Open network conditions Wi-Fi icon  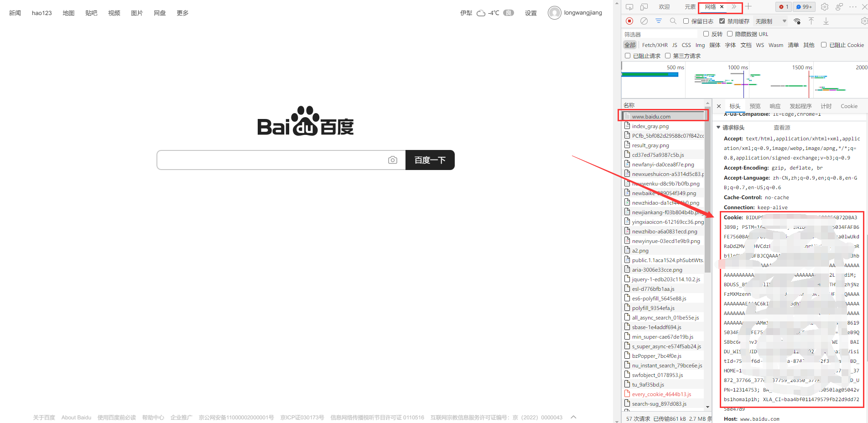[x=797, y=21]
